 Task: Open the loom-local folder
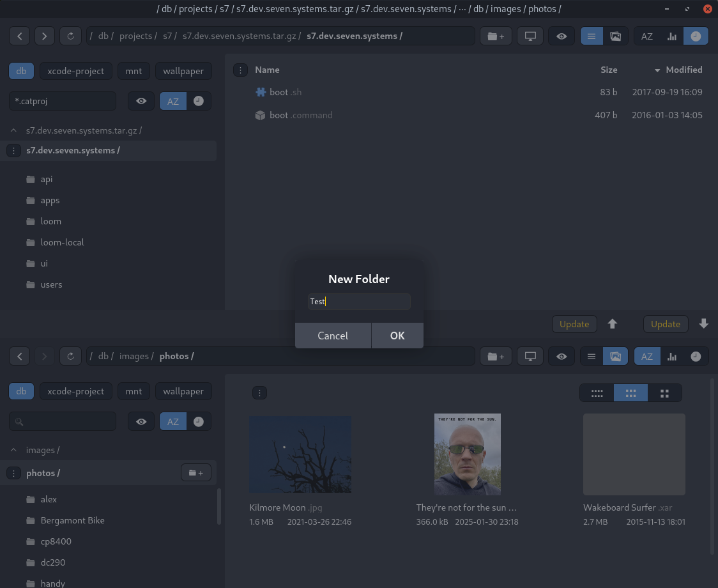click(x=62, y=242)
